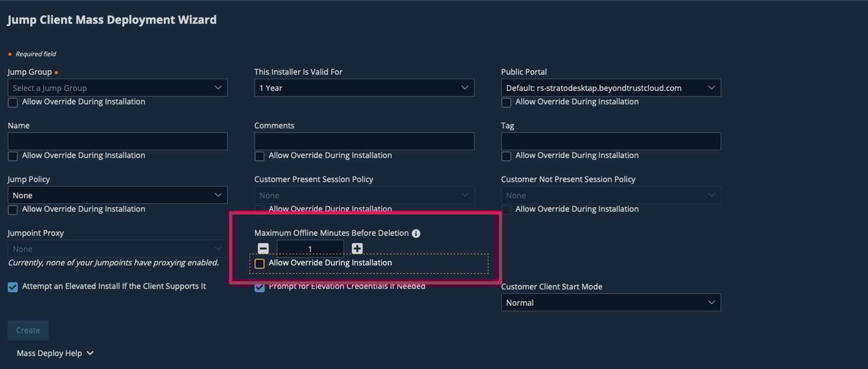Check the Tag override during installation box

[x=506, y=156]
